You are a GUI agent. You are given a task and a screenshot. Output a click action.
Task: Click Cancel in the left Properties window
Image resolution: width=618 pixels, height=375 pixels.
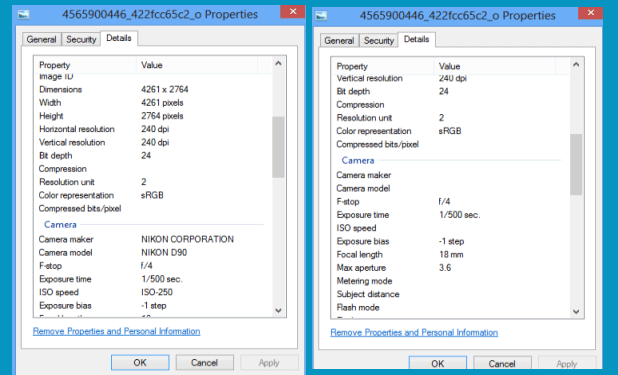coord(204,362)
